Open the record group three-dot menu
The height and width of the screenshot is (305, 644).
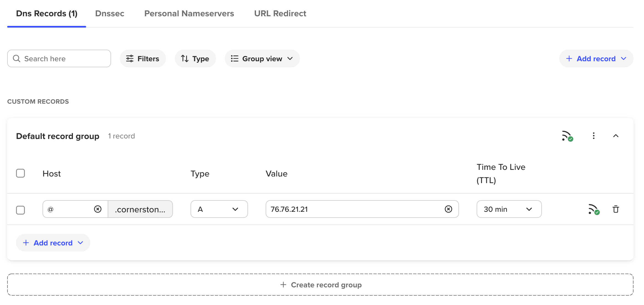(x=593, y=136)
